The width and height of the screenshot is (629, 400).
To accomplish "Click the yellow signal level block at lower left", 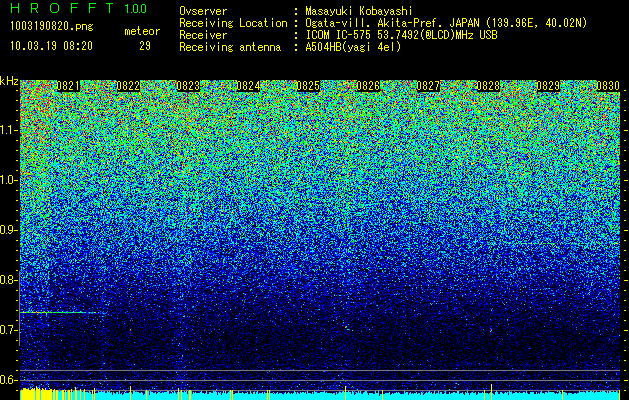I will (x=35, y=394).
